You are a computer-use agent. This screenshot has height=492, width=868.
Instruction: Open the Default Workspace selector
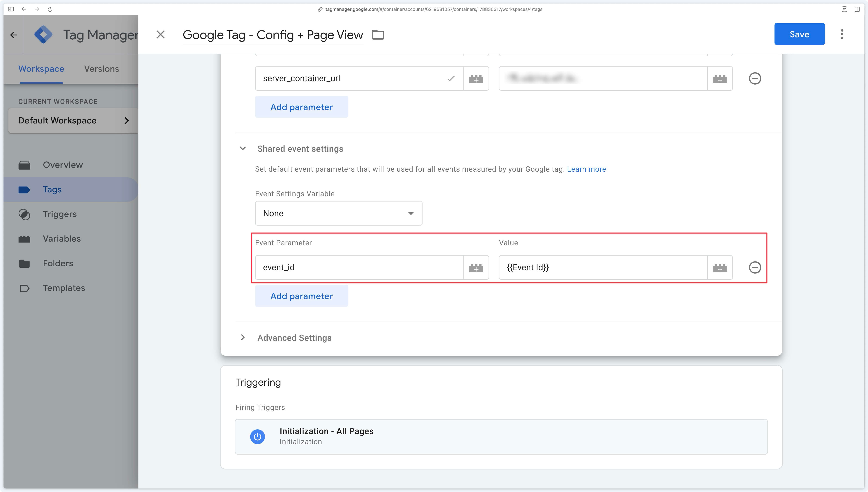73,121
